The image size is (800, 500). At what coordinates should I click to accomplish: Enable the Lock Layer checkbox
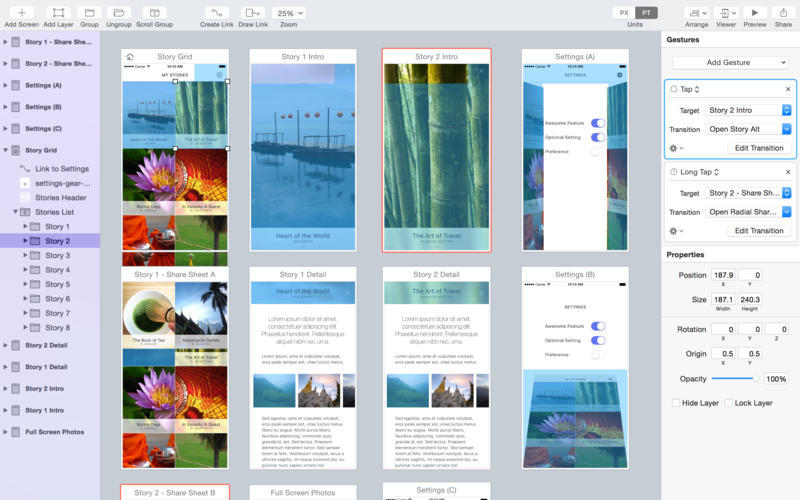click(727, 403)
